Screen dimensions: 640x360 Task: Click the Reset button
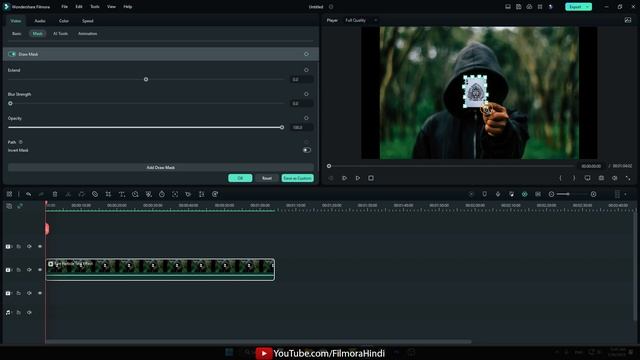pos(267,178)
